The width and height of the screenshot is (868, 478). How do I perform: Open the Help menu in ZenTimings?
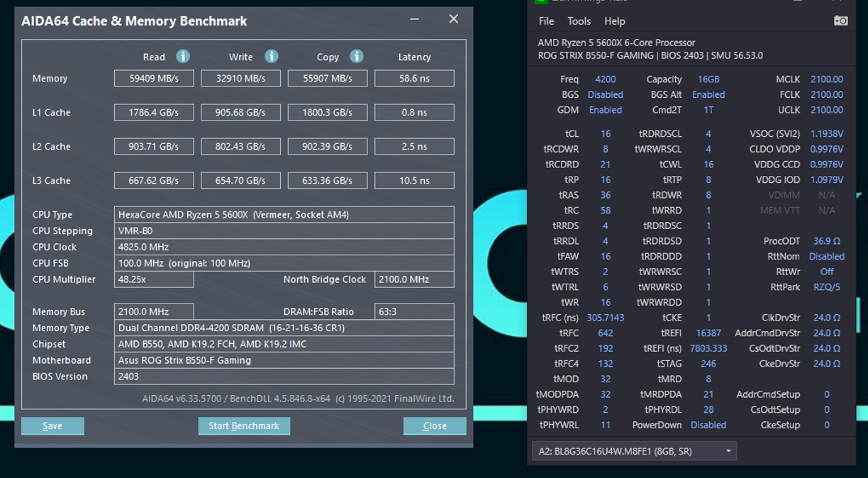(x=614, y=21)
